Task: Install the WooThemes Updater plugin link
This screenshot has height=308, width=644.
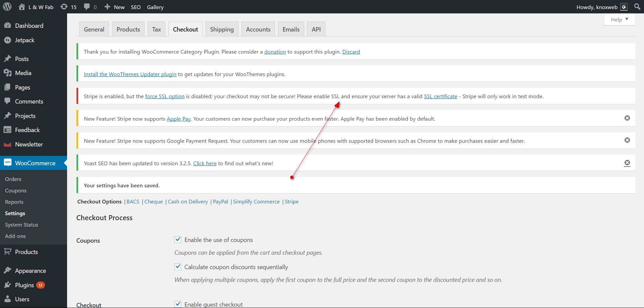Action: point(130,74)
